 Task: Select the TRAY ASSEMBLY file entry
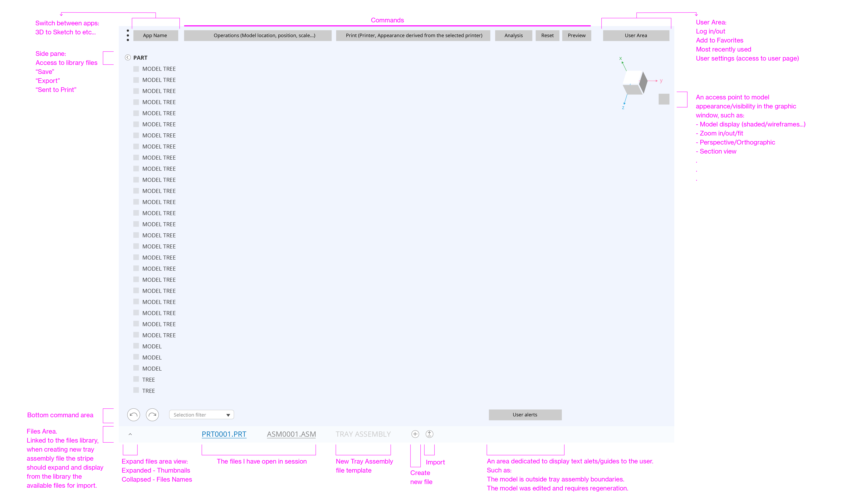click(x=363, y=434)
